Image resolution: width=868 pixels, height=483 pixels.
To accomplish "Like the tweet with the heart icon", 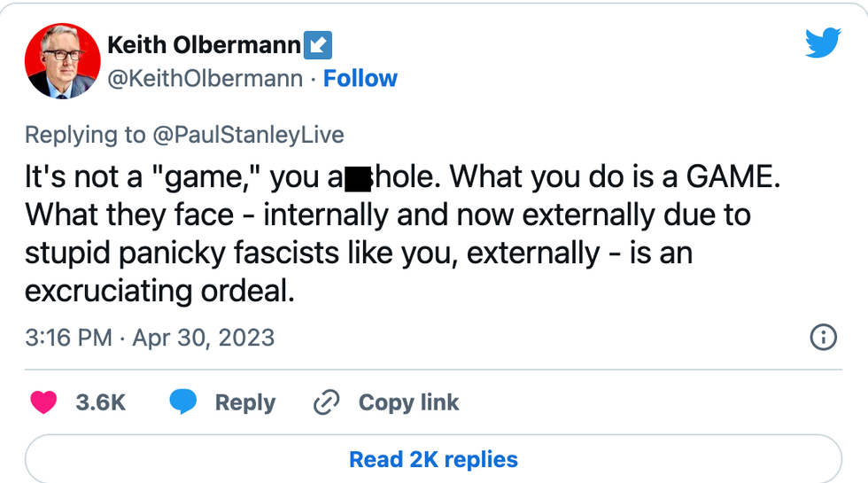I will [x=43, y=402].
